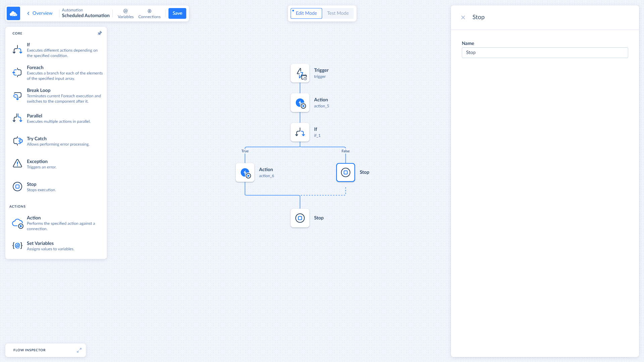644x362 pixels.
Task: Switch to Edit Mode
Action: point(306,13)
